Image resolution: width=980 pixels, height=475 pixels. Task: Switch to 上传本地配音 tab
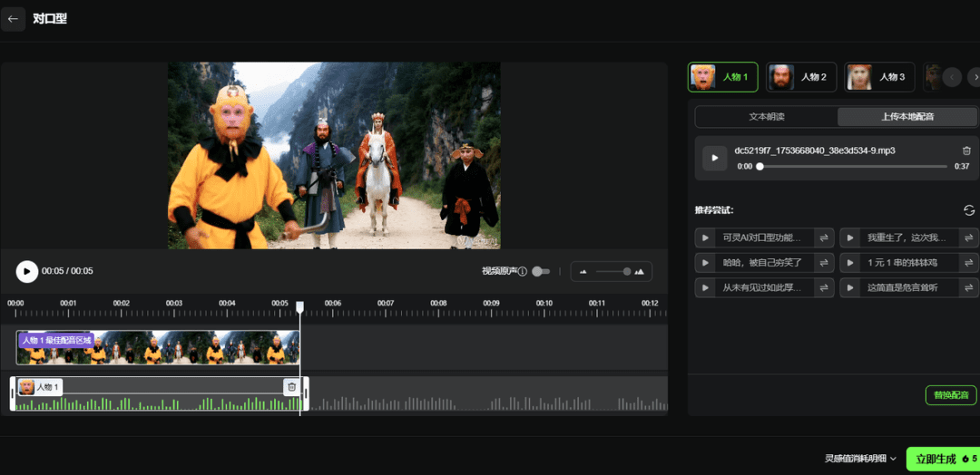[x=907, y=117]
